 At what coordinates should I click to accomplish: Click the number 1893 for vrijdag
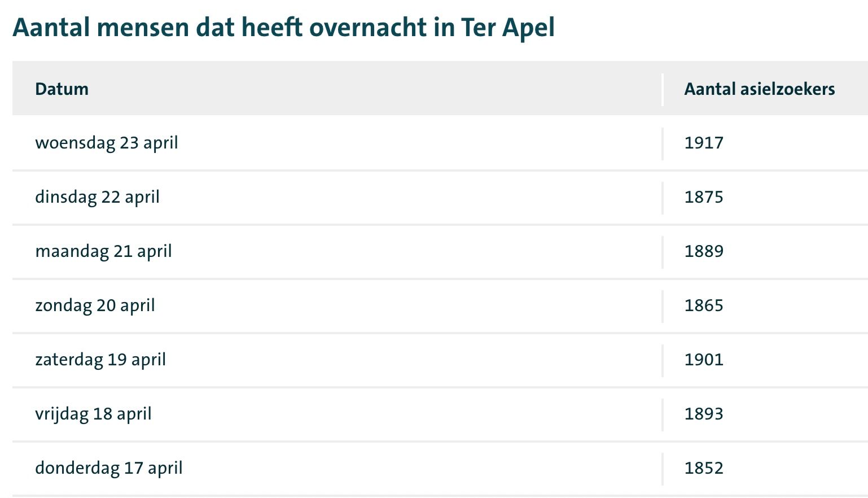coord(704,414)
